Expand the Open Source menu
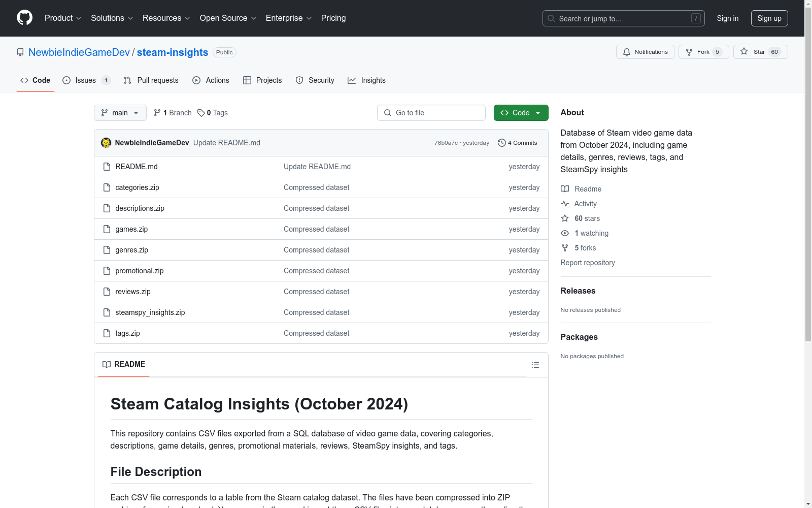The width and height of the screenshot is (812, 508). (228, 18)
